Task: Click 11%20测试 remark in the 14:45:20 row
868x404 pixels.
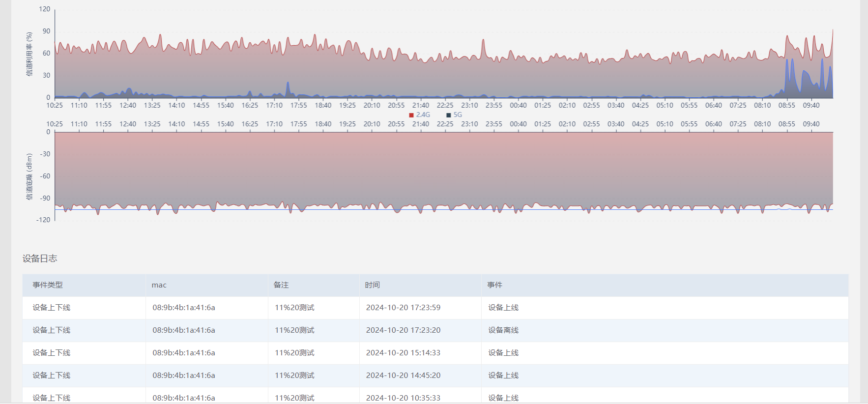Action: (x=294, y=375)
